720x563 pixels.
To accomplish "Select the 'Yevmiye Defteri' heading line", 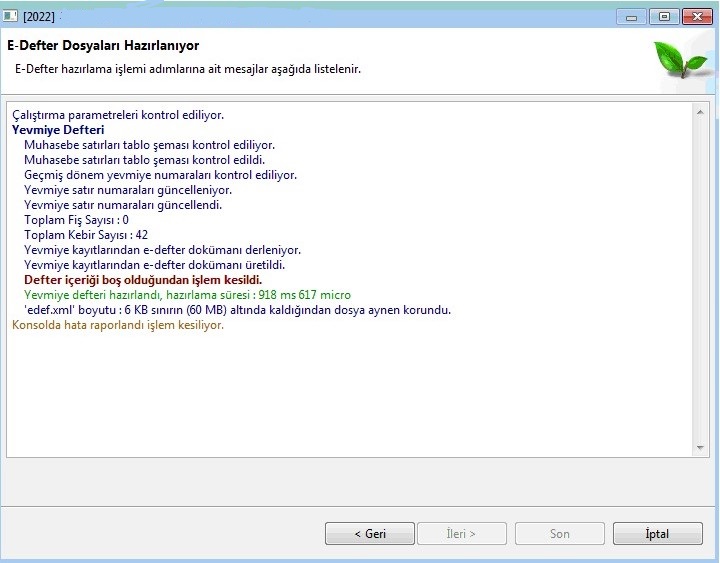I will pyautogui.click(x=58, y=130).
